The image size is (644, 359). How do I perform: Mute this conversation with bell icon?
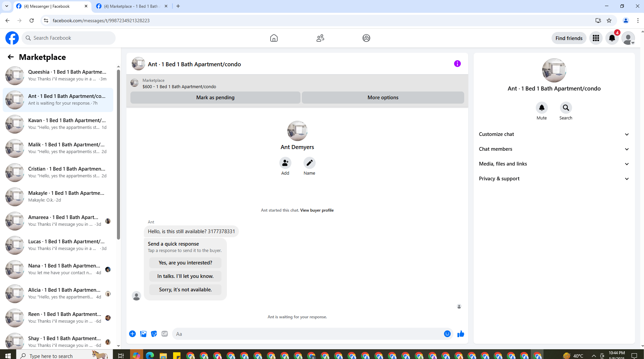click(542, 108)
